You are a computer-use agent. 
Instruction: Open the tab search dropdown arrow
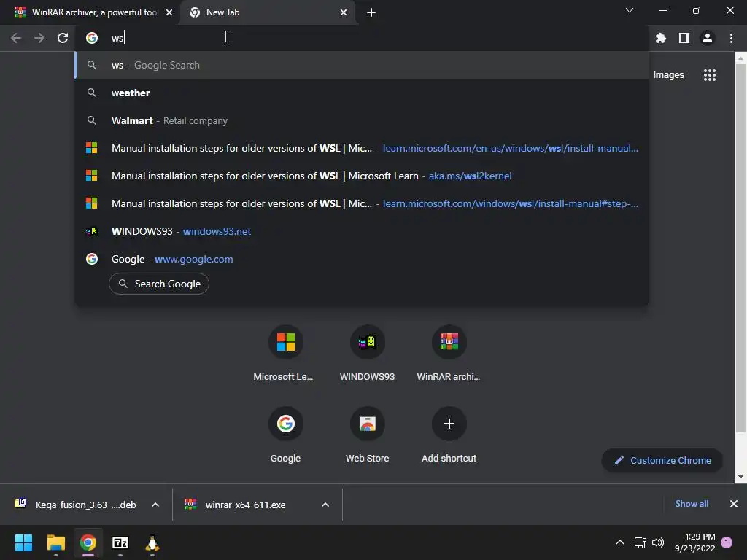630,10
